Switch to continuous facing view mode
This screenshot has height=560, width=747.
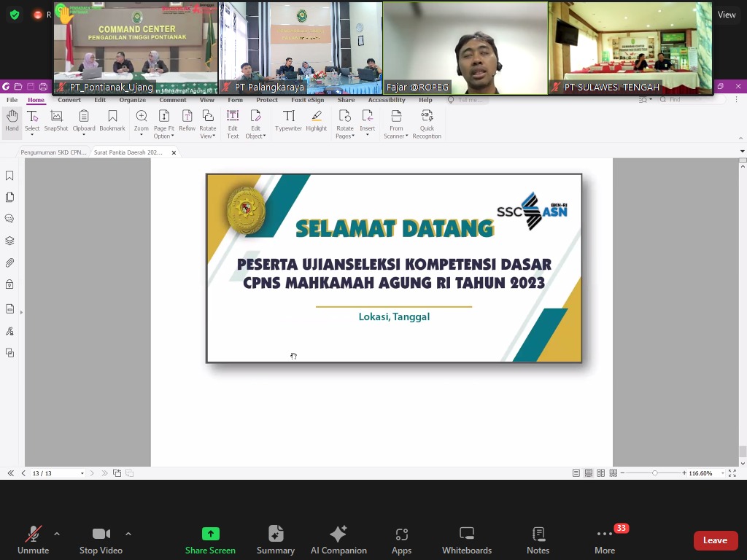(614, 472)
